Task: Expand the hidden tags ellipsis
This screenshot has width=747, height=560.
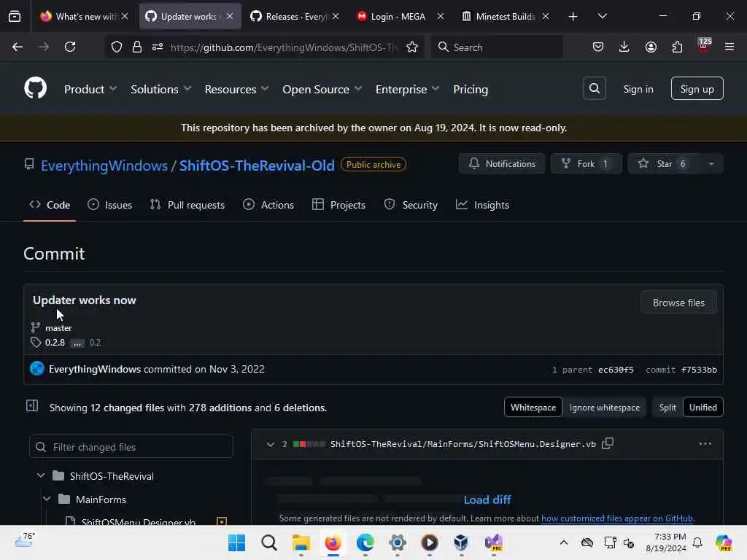Action: pos(77,343)
